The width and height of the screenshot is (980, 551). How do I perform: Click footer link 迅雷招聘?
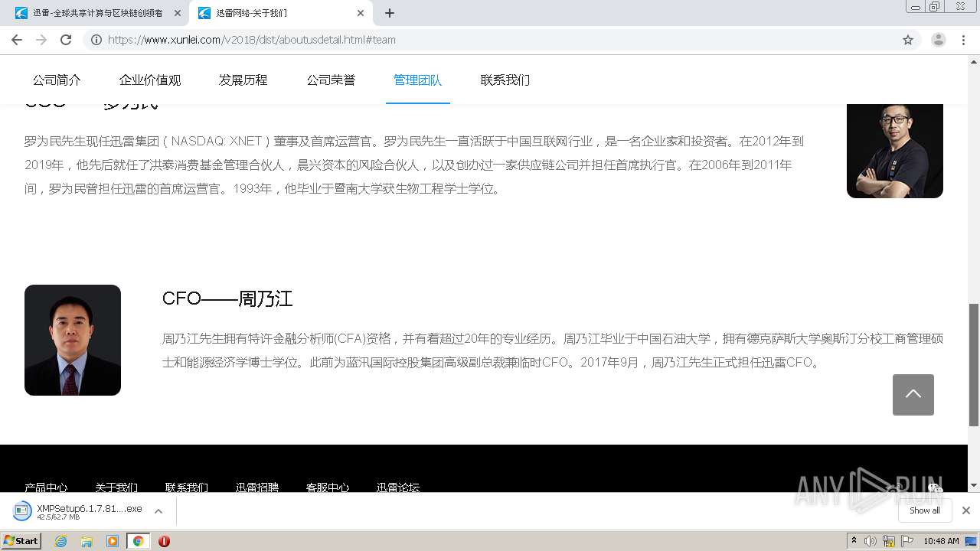(x=257, y=487)
